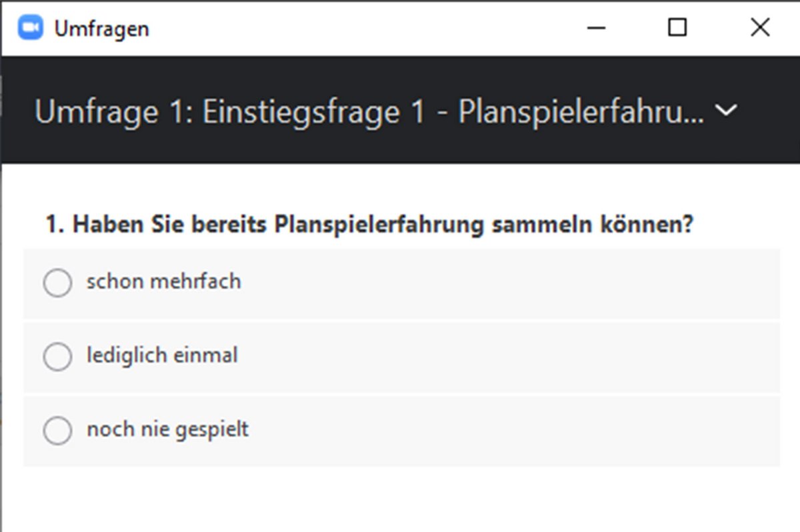Click the Zoom logo icon in title bar

pyautogui.click(x=30, y=28)
